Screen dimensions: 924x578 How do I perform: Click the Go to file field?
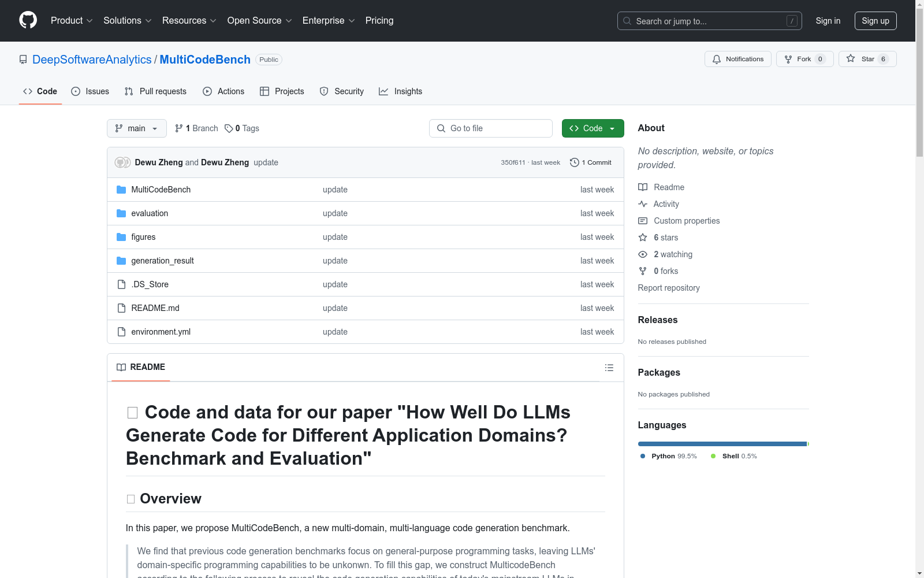point(491,128)
